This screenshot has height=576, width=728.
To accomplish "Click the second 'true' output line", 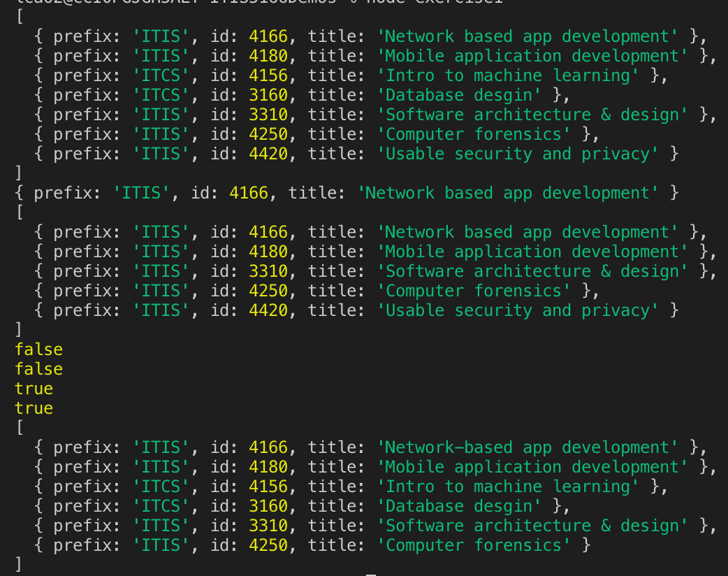I will point(34,408).
